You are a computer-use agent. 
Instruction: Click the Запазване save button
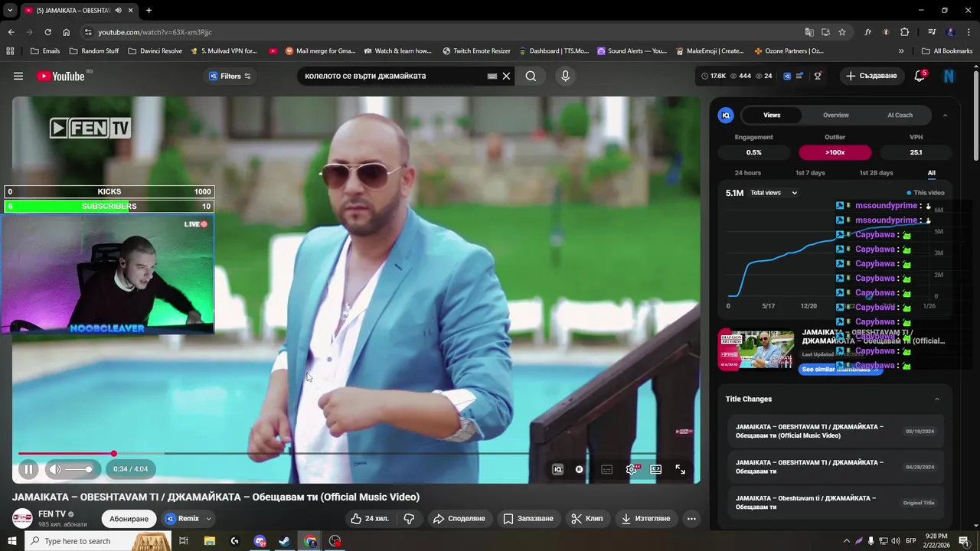528,518
